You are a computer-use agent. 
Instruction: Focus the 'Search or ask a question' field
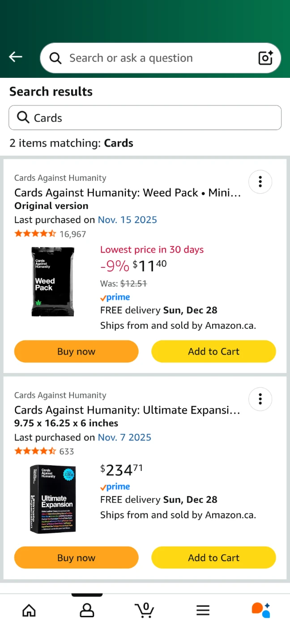(x=152, y=58)
